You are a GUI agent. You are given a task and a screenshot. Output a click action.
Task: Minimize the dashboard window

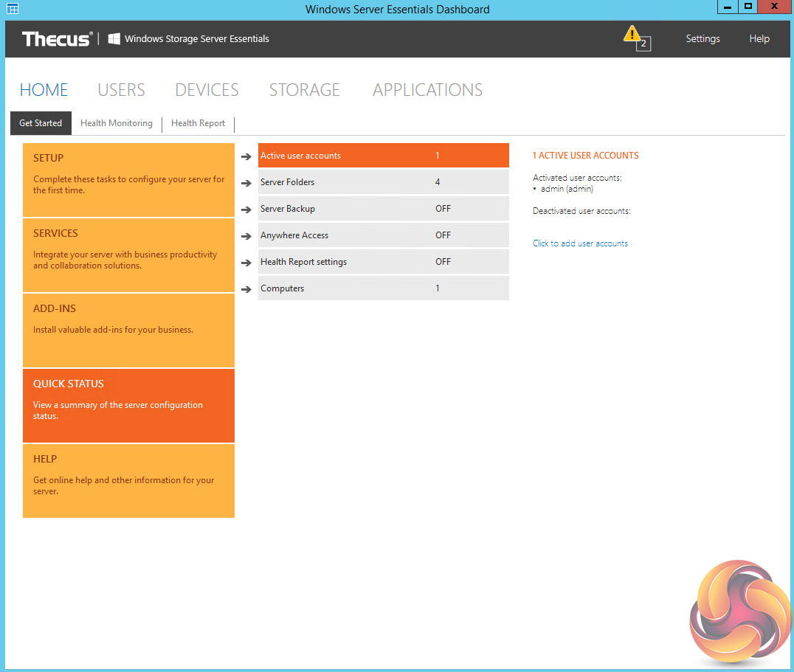(728, 7)
